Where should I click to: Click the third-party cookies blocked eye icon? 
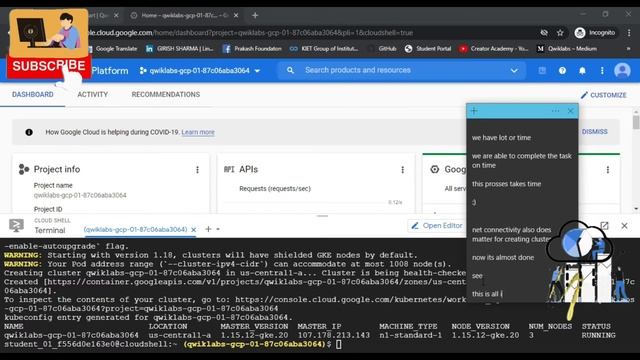544,33
